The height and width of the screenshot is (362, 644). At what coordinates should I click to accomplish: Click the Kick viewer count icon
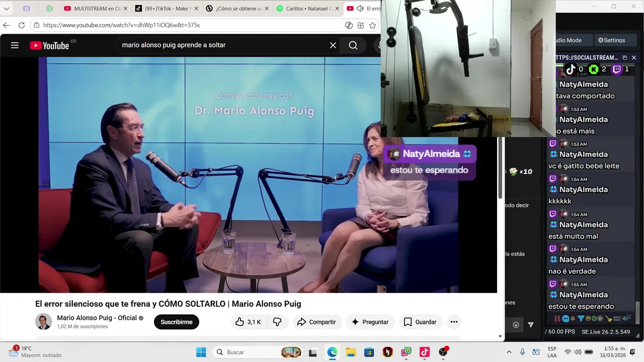(x=594, y=69)
